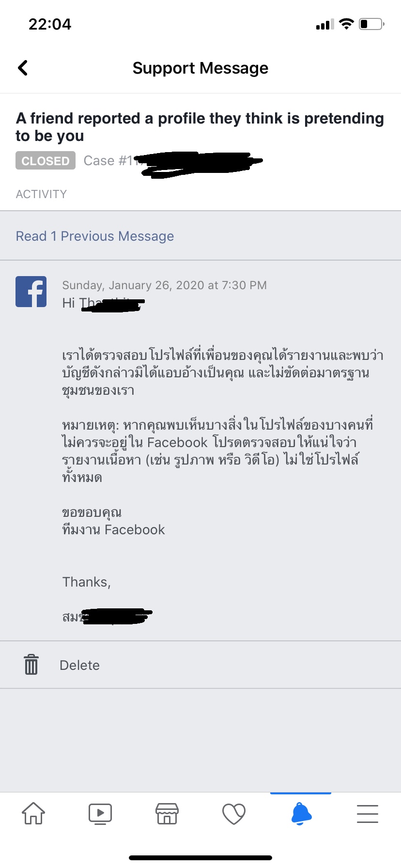Tap the battery indicator in status bar
The height and width of the screenshot is (868, 401).
(x=371, y=24)
